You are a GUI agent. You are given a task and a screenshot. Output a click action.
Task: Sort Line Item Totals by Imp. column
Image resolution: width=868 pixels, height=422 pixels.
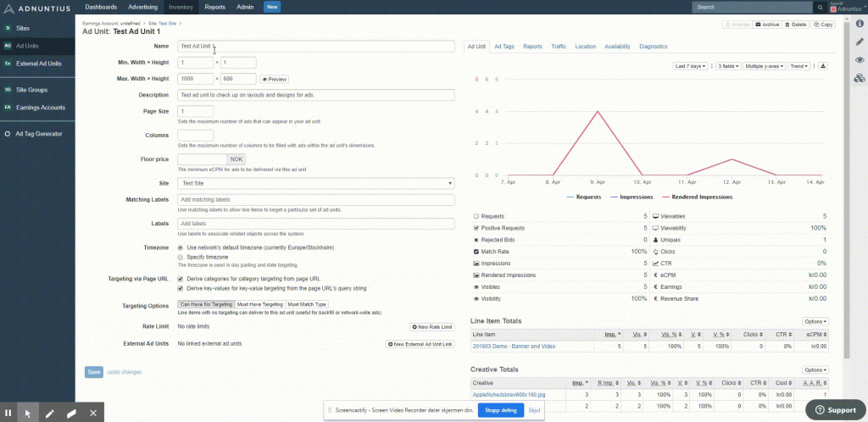614,335
